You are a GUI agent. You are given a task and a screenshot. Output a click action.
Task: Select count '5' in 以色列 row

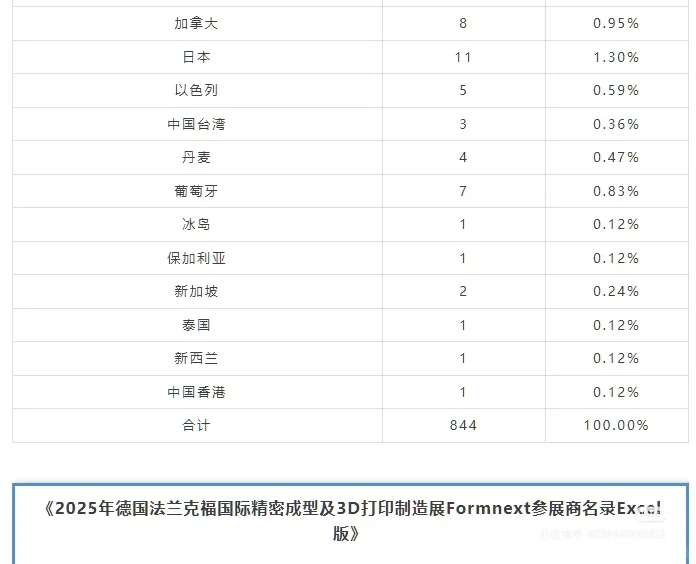tap(463, 91)
